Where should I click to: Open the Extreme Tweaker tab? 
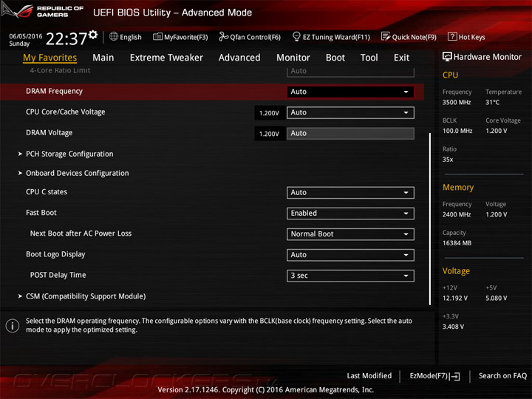tap(166, 58)
